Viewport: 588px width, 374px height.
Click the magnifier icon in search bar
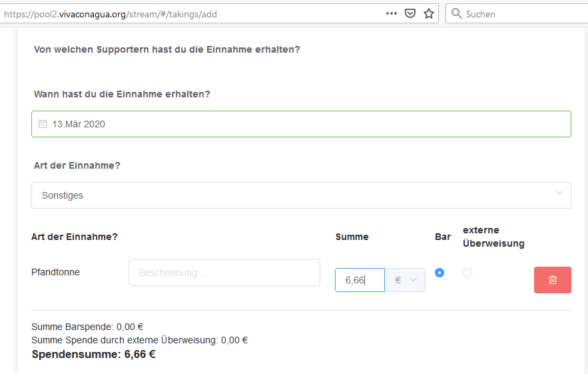456,13
